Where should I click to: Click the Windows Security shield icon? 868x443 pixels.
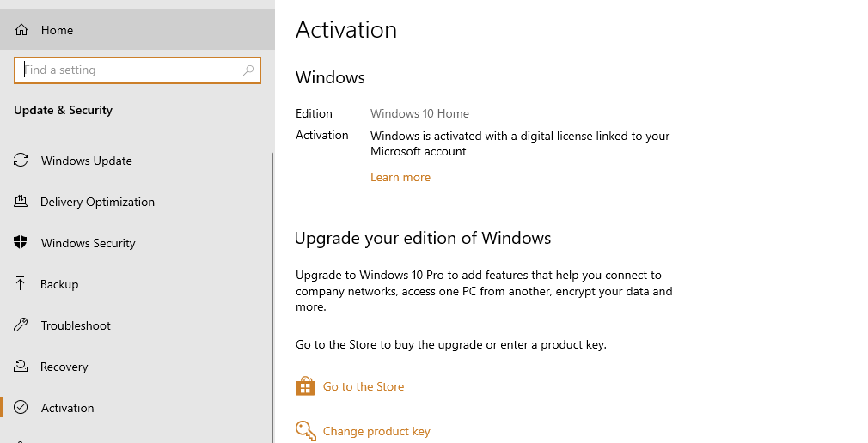click(x=21, y=242)
